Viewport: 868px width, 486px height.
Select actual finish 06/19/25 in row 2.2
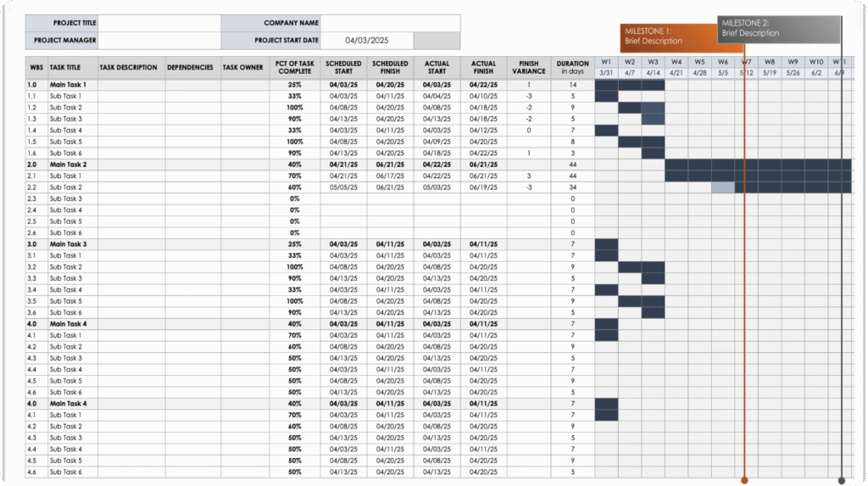point(483,187)
